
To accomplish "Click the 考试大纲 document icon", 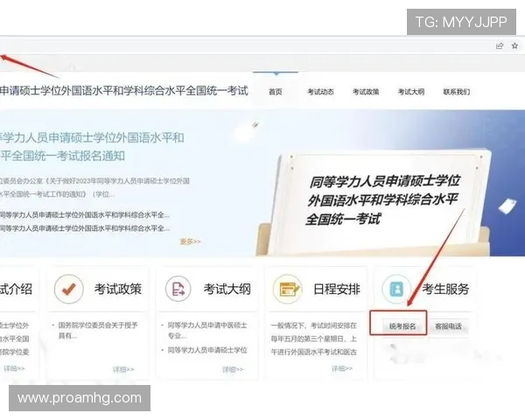I will coord(178,289).
